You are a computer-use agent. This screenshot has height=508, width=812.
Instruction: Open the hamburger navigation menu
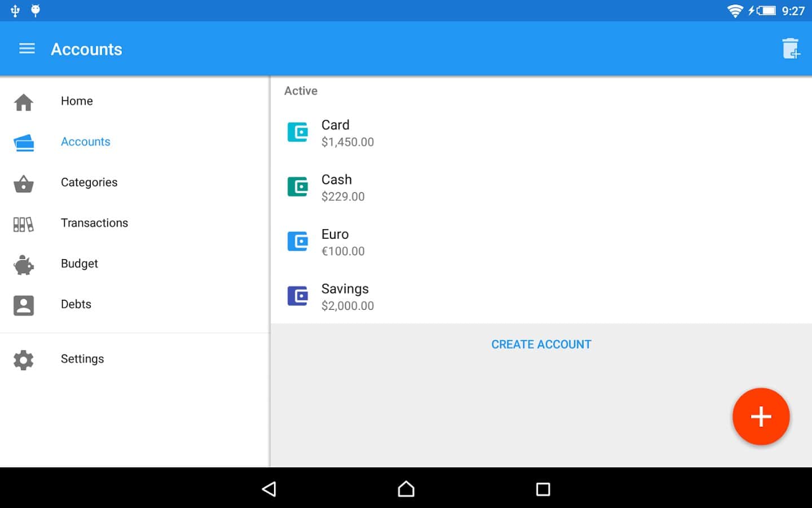coord(27,49)
